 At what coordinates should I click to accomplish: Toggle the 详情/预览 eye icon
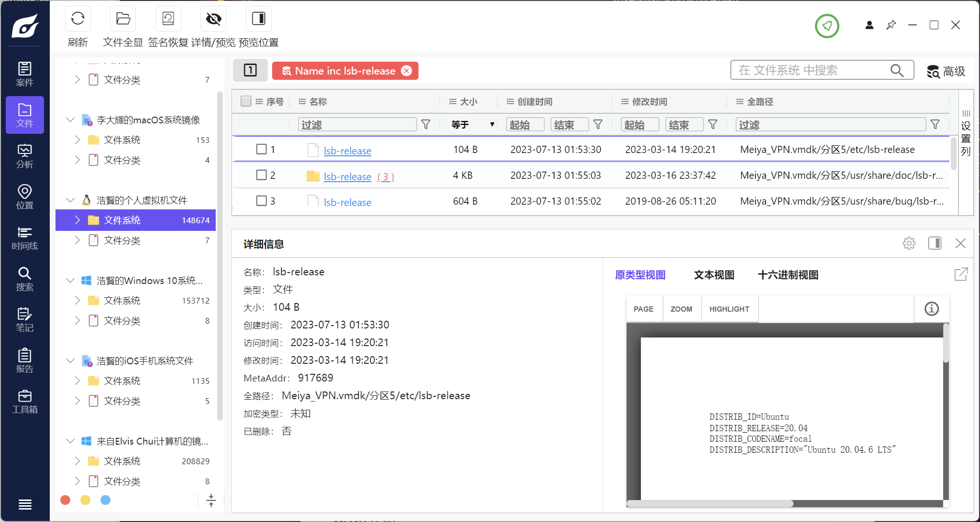pos(213,19)
